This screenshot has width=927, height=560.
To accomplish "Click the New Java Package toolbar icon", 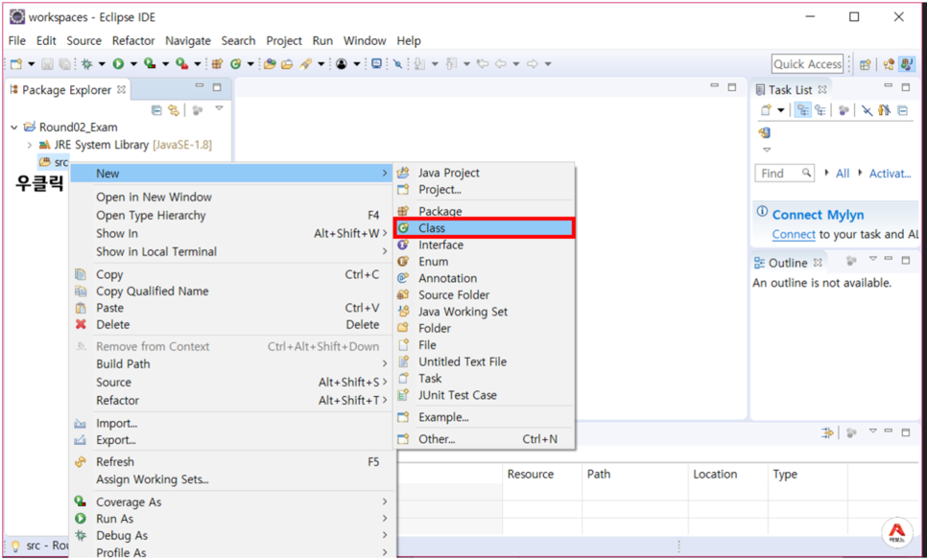I will click(x=218, y=64).
